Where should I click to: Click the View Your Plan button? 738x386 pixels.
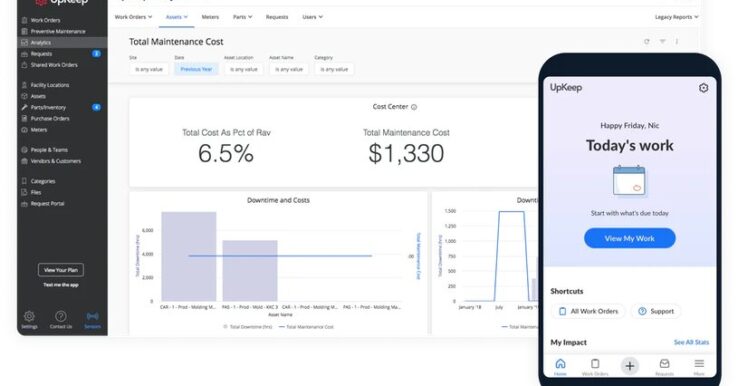(x=61, y=270)
